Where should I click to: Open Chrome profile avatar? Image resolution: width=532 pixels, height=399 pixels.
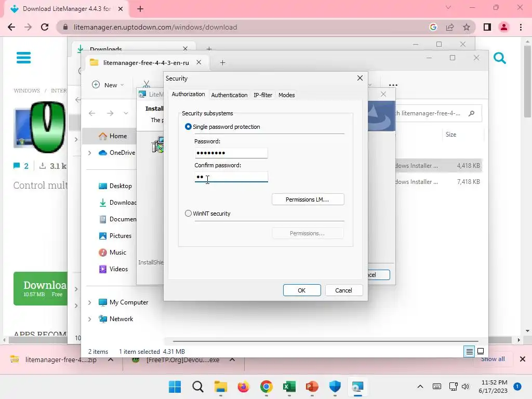point(504,27)
